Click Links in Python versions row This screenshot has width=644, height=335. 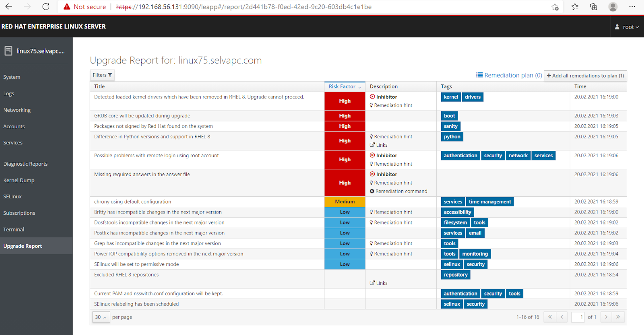point(379,145)
